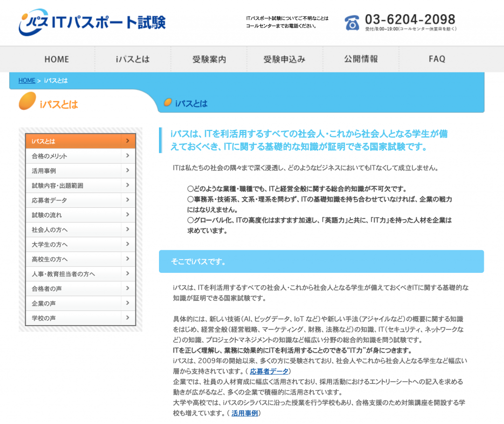This screenshot has width=504, height=424.
Task: Click the chevron on the 高校生の方へ row
Action: pos(127,259)
